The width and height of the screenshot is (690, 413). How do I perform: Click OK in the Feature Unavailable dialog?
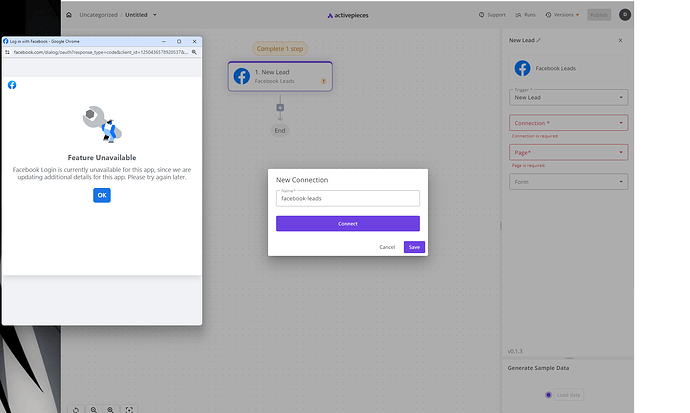102,195
